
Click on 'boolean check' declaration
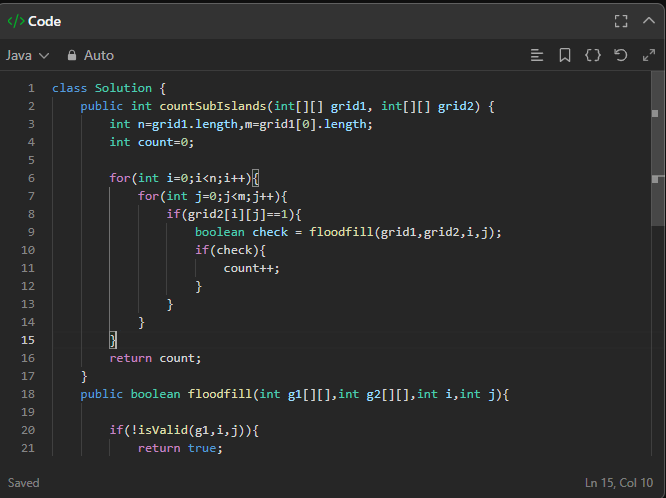tap(241, 232)
